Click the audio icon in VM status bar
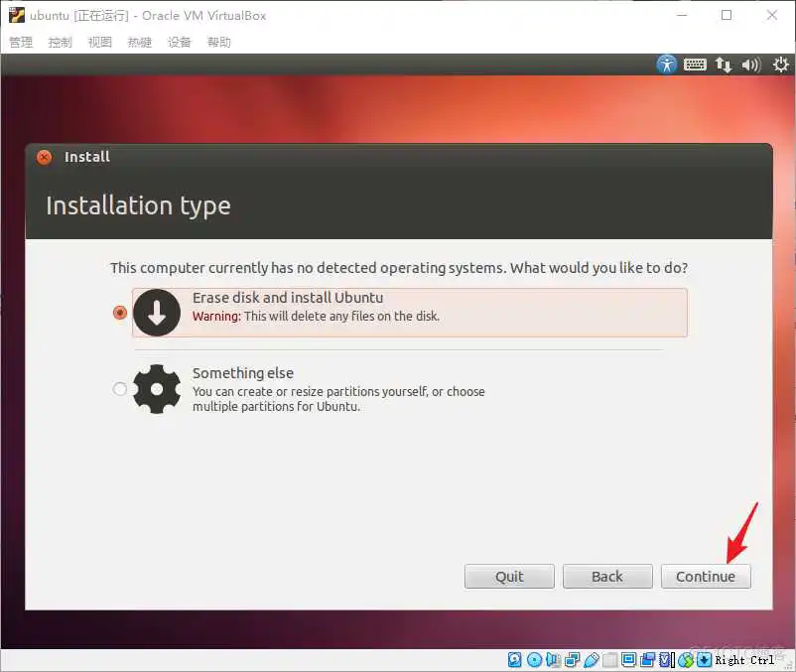The image size is (796, 672). tap(552, 659)
